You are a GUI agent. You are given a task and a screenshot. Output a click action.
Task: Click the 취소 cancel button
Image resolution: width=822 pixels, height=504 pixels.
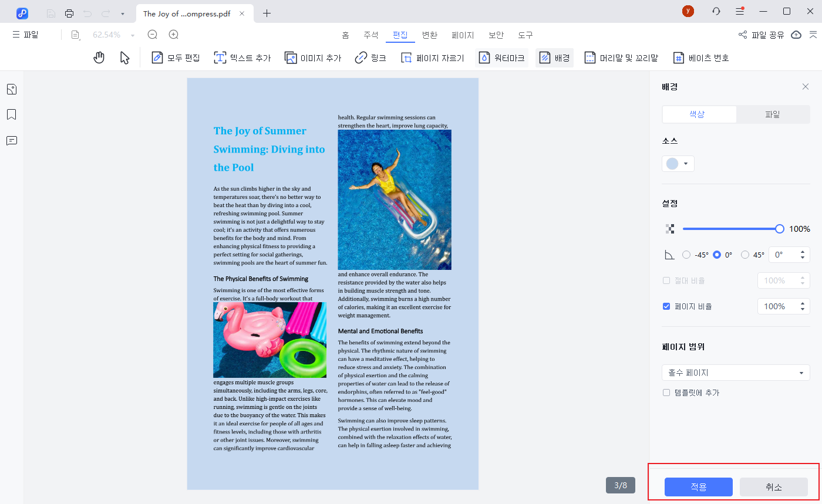click(x=773, y=487)
